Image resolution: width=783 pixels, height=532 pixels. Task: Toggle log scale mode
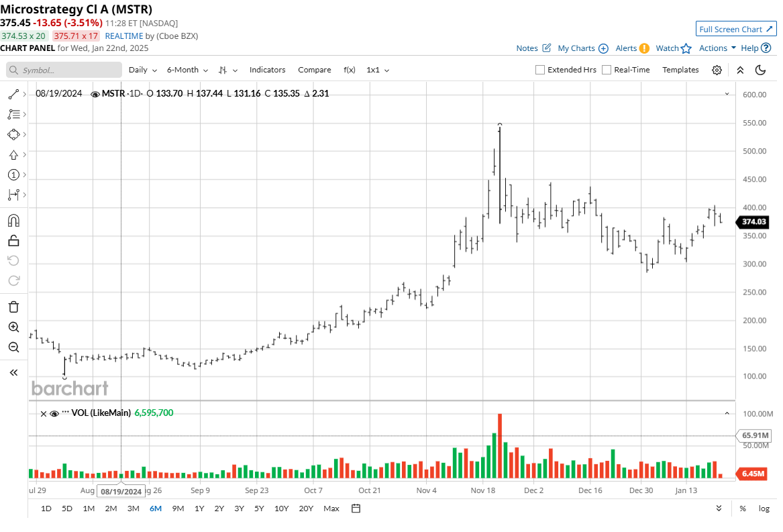pos(764,509)
